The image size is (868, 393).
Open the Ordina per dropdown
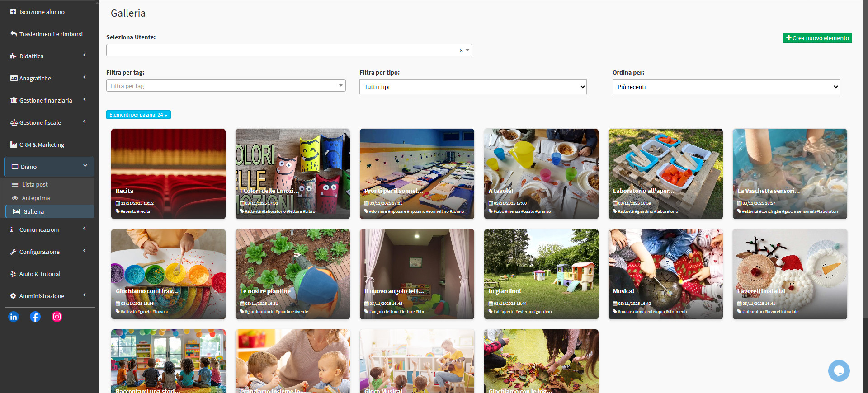pos(726,87)
